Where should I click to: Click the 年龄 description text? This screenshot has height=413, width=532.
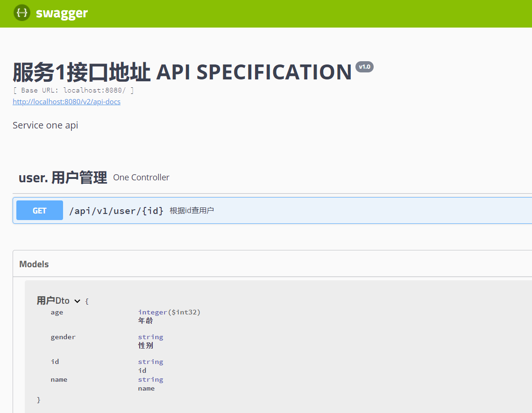click(146, 320)
